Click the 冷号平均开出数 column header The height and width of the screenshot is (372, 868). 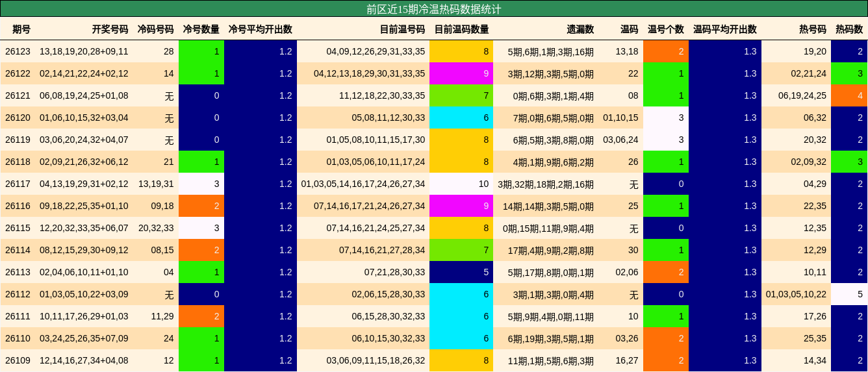pyautogui.click(x=260, y=29)
